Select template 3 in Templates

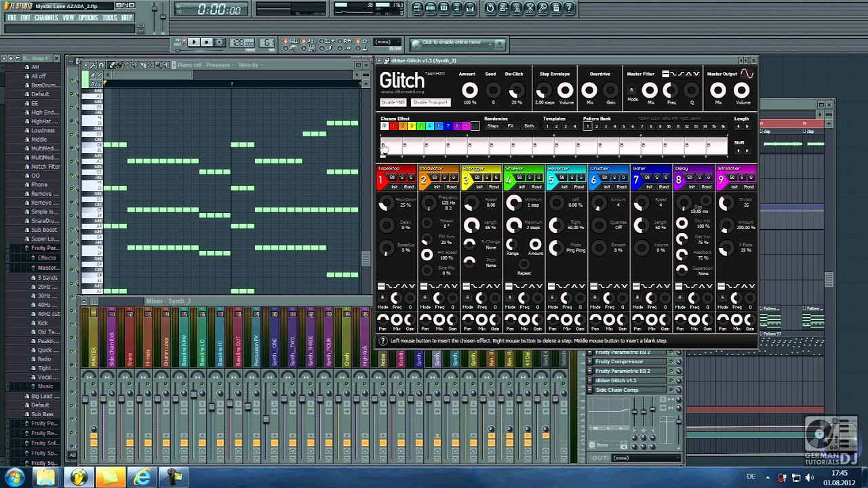coord(564,126)
